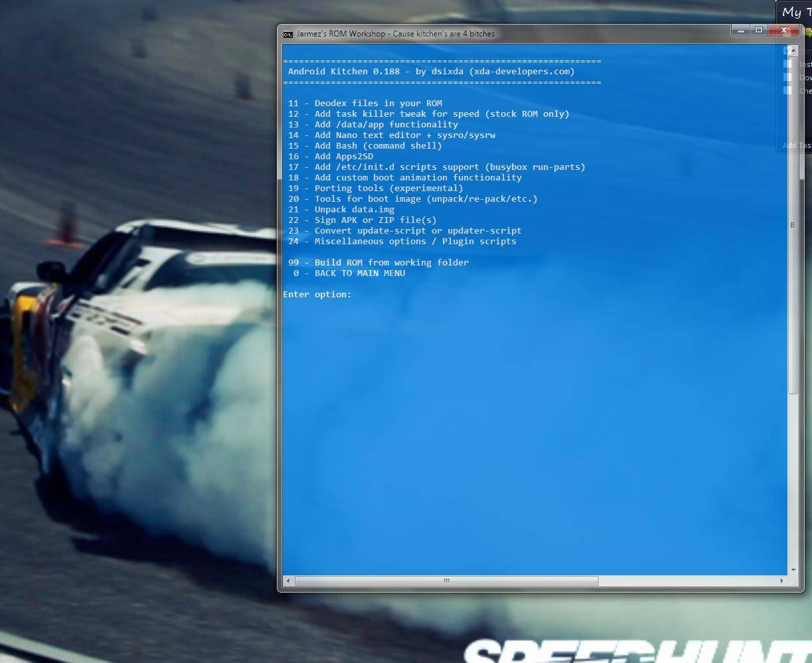Click line '11 - Deodex files in your ROM'
The height and width of the screenshot is (663, 812).
point(365,103)
